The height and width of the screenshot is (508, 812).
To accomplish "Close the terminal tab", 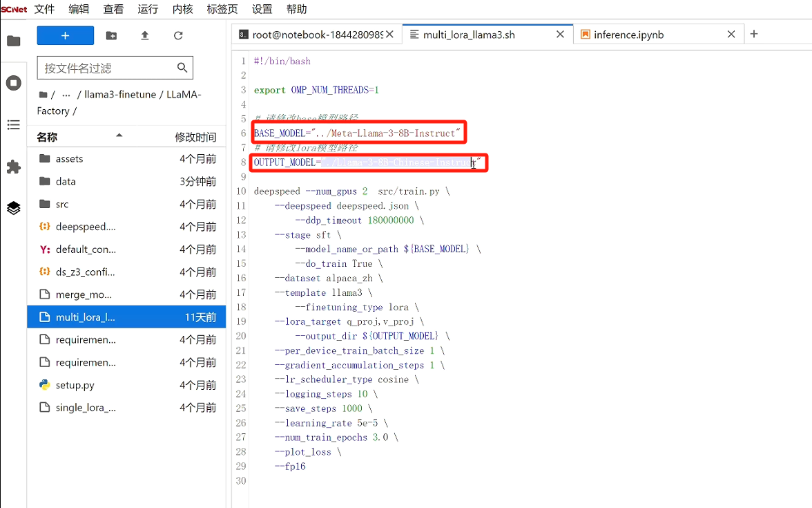I will pyautogui.click(x=391, y=34).
